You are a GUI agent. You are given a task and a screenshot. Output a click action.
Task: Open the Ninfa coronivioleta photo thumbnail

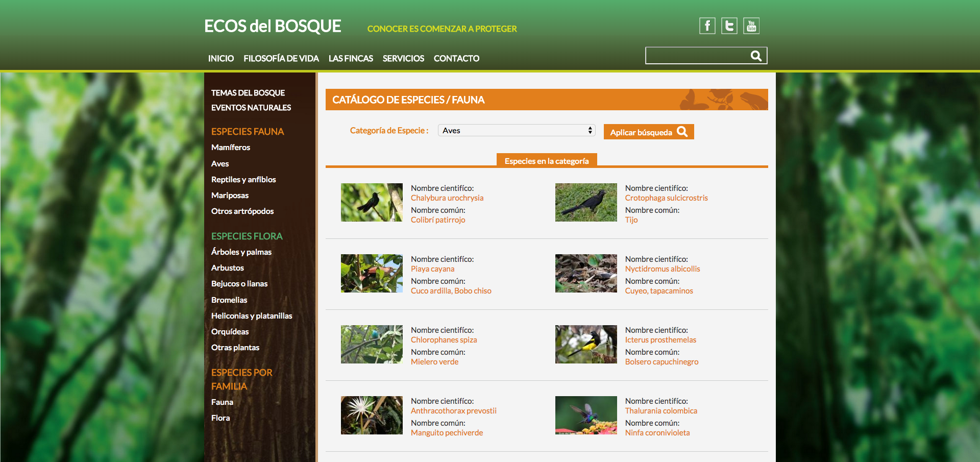click(586, 416)
